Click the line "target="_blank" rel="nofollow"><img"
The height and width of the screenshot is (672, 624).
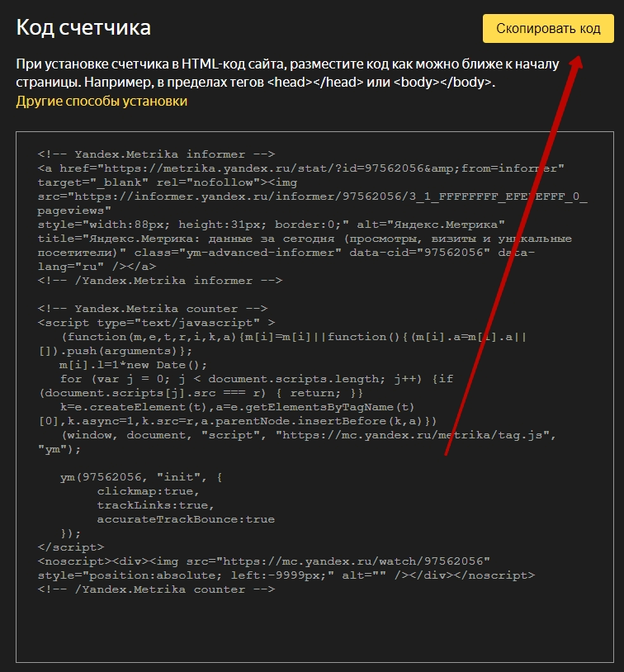click(x=168, y=182)
